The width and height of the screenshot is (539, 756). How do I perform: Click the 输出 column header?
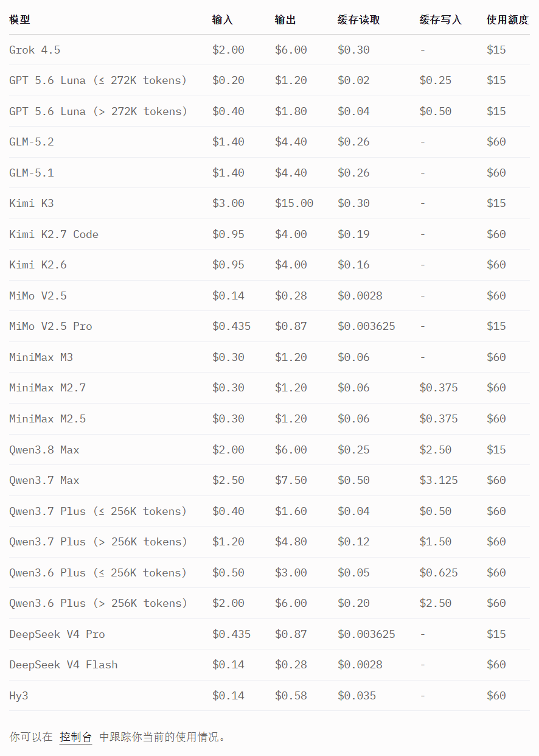coord(285,19)
